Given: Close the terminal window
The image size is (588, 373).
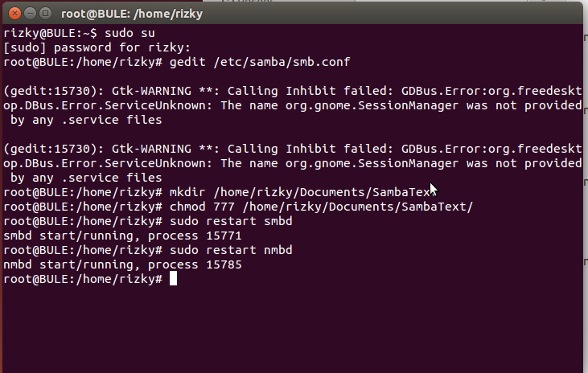Looking at the screenshot, I should [x=12, y=12].
